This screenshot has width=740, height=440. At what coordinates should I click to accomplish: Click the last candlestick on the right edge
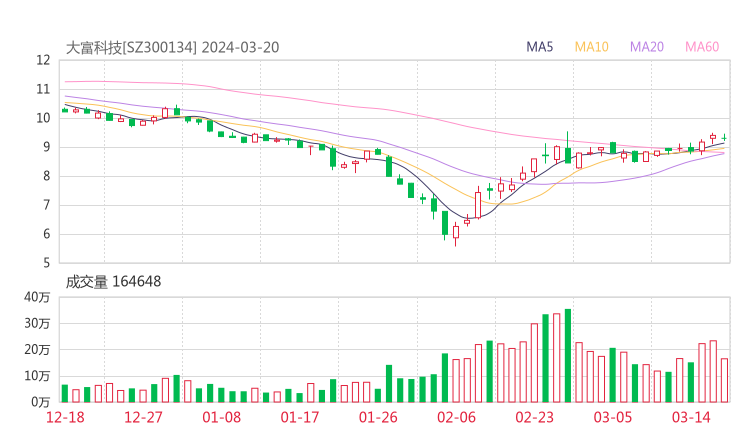(724, 137)
